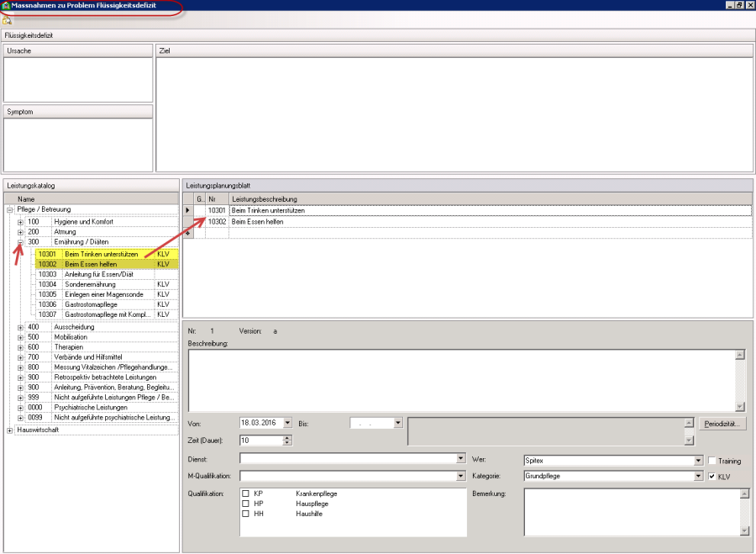This screenshot has width=756, height=554.
Task: Click the search icon in the top-left toolbar
Action: coord(7,20)
